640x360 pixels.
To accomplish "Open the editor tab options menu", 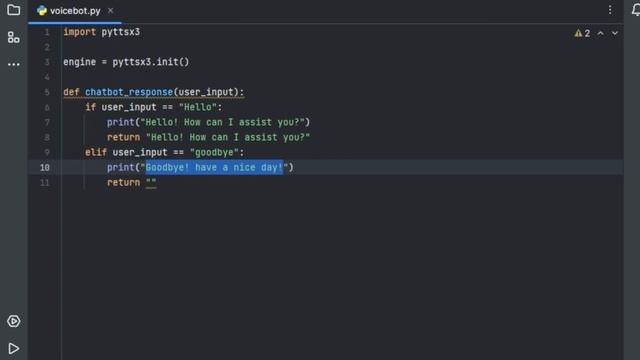I will tap(610, 10).
